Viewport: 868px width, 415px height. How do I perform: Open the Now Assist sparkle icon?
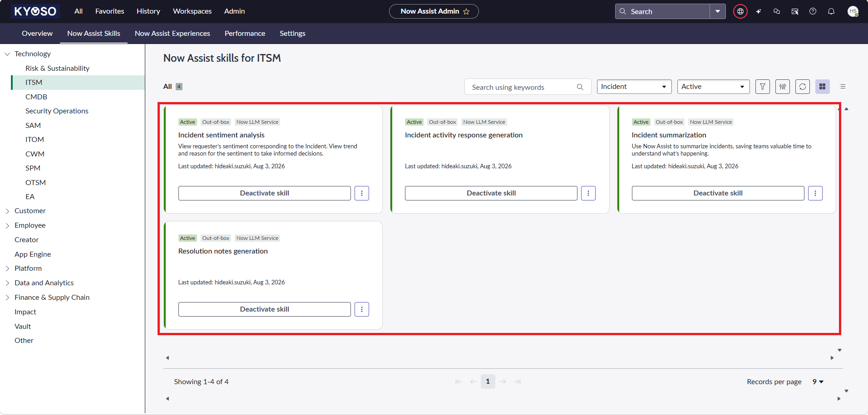tap(759, 11)
